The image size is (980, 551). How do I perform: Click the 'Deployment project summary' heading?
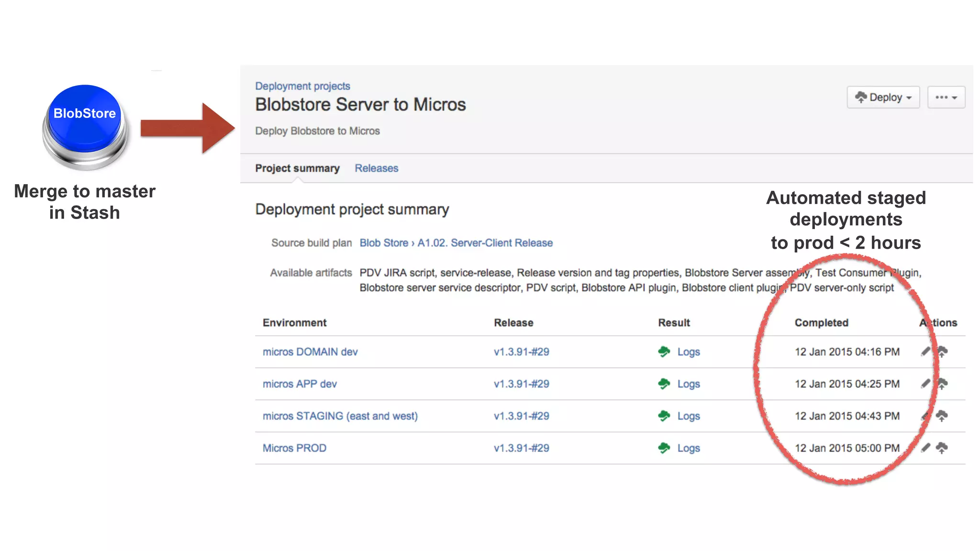352,209
